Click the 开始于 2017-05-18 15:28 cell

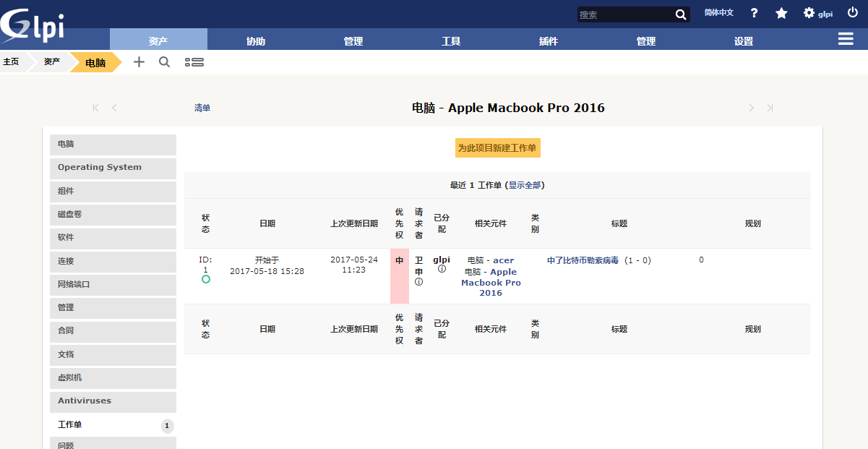click(x=267, y=265)
